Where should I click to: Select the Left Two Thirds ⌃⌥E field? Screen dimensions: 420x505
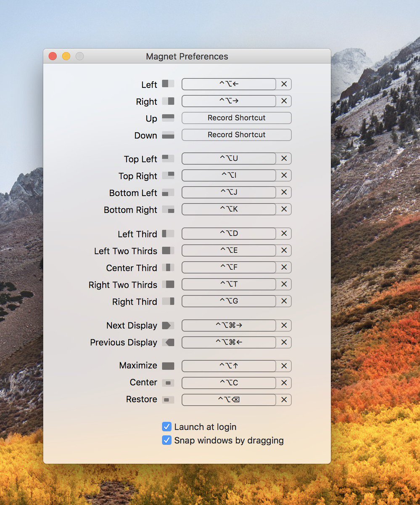229,250
